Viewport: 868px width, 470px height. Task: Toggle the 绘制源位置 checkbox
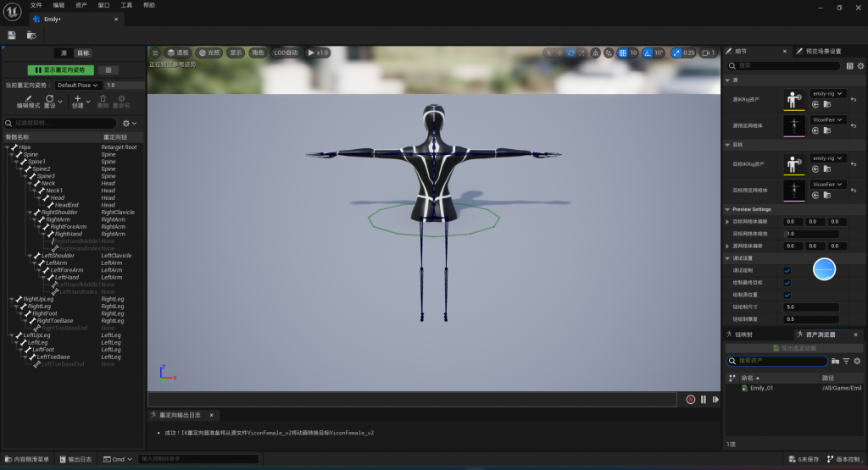point(787,295)
